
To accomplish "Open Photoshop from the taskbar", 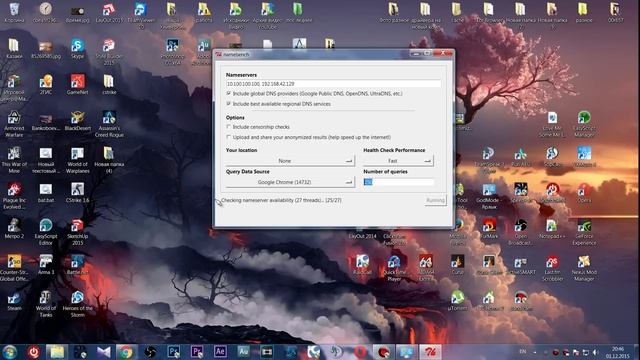I will pyautogui.click(x=173, y=352).
